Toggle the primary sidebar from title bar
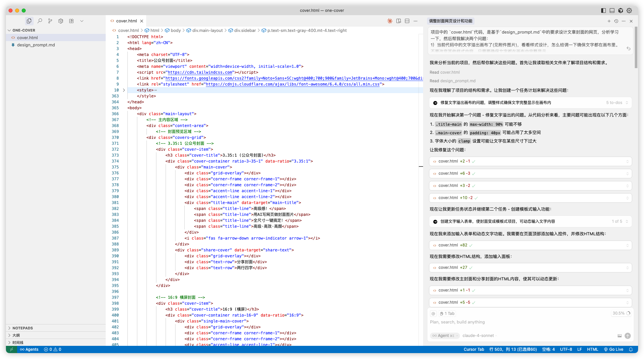Image resolution: width=644 pixels, height=359 pixels. 603,10
